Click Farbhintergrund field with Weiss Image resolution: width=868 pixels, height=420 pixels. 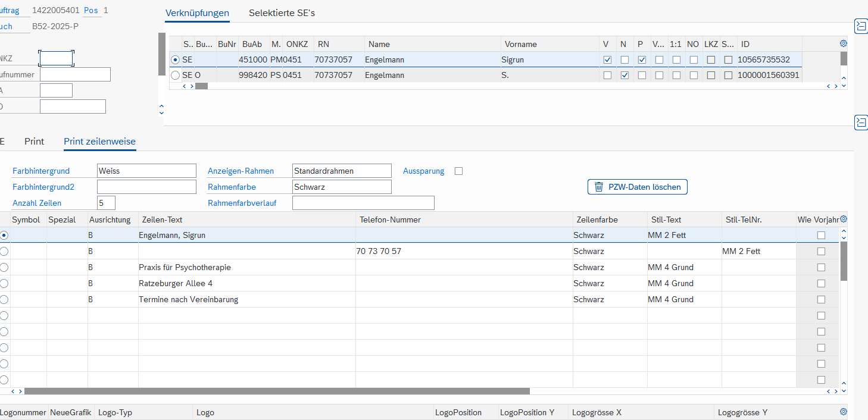[x=146, y=171]
